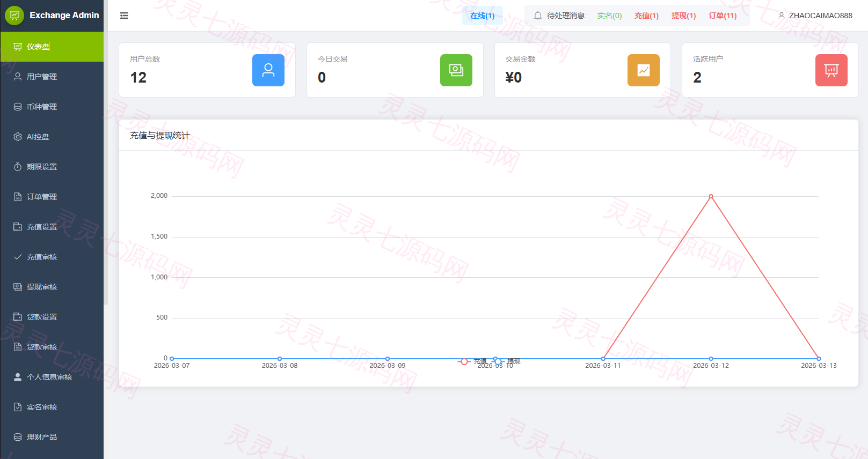Click the 2026-03-12 peak data point

click(x=711, y=196)
